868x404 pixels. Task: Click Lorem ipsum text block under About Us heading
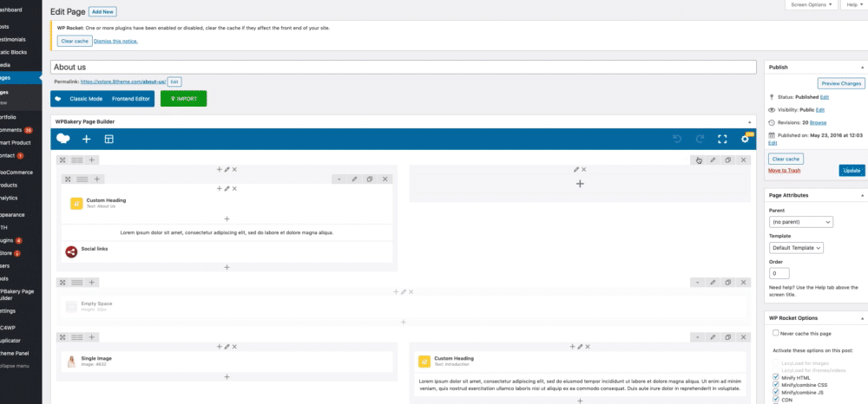[x=227, y=232]
